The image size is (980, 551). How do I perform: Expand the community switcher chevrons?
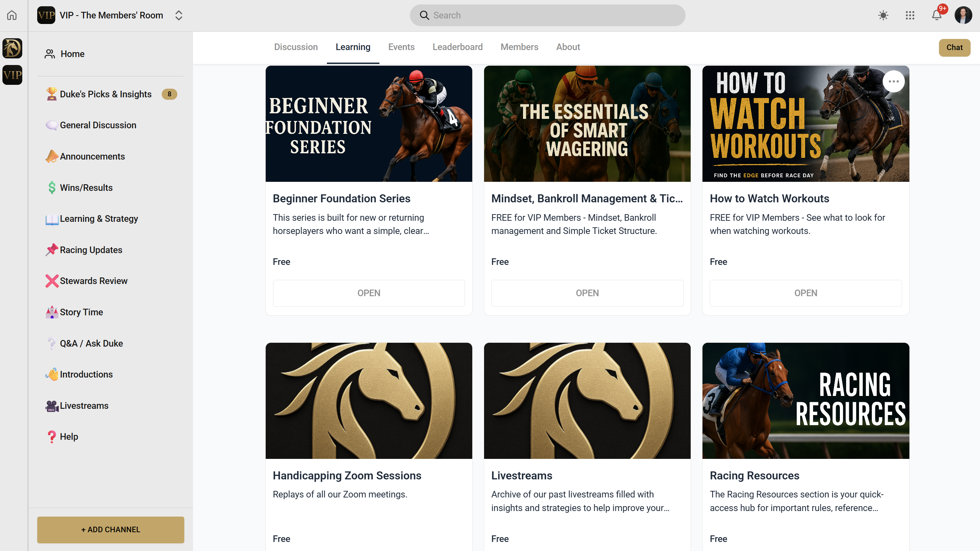[x=179, y=15]
